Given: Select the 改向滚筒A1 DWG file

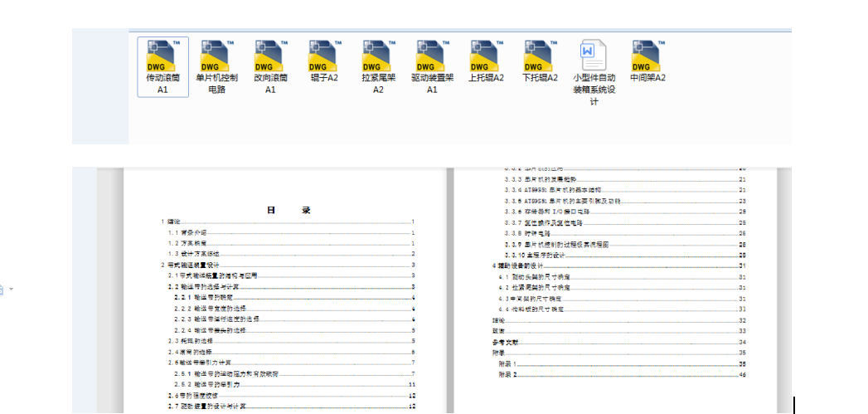Looking at the screenshot, I should (x=270, y=67).
